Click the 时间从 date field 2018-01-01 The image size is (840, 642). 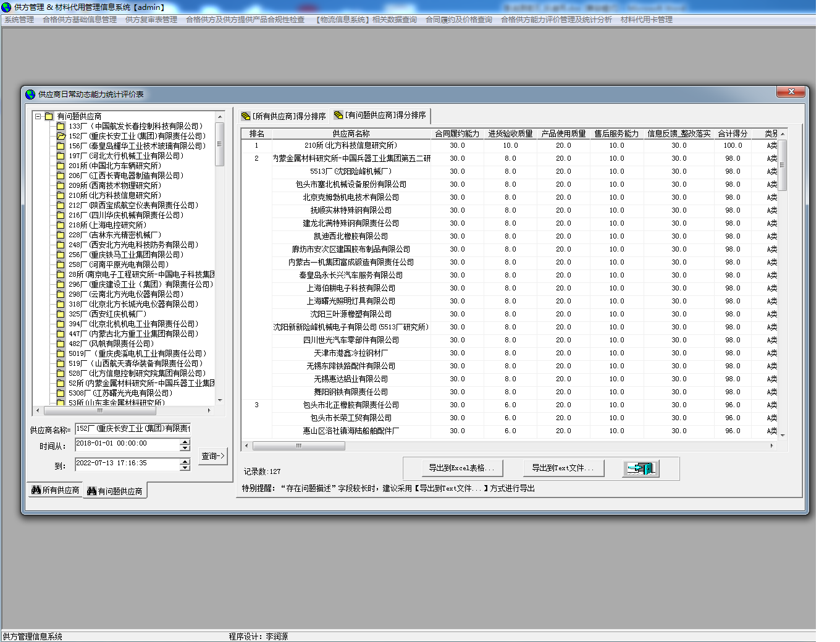[x=127, y=444]
